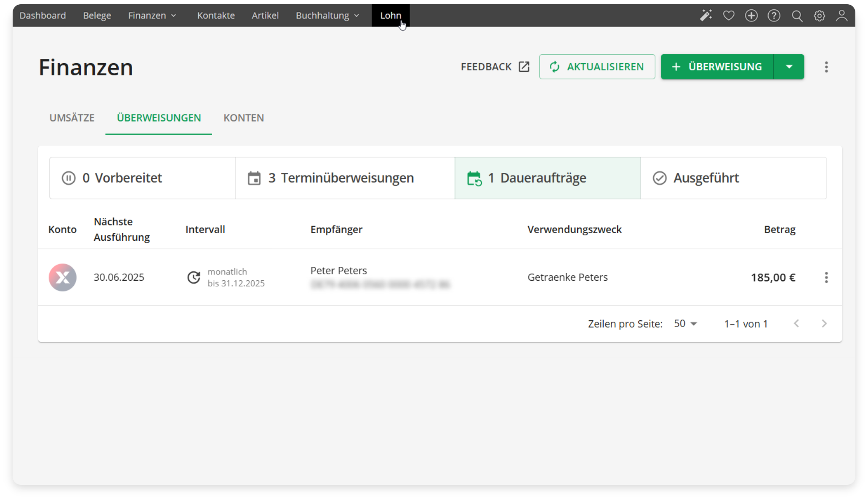Open favorites via the heart icon

click(729, 16)
